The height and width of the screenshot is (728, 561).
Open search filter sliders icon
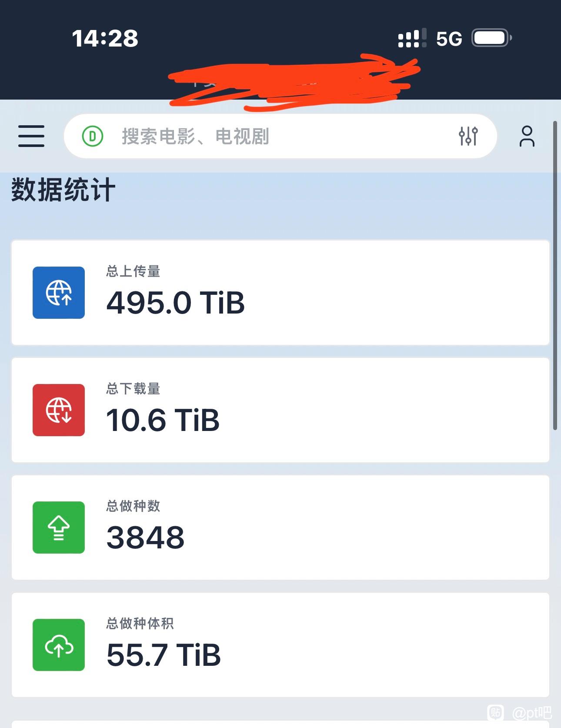[x=468, y=136]
